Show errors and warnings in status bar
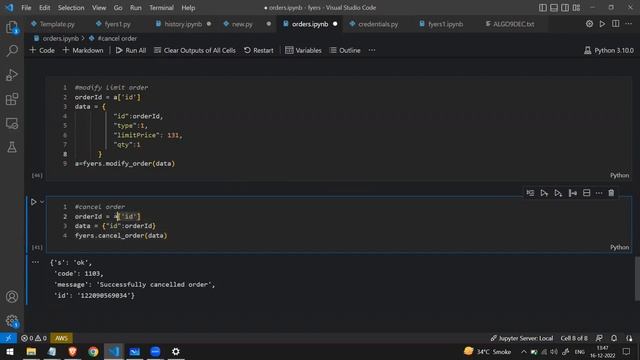Viewport: 640px width, 360px height. (34, 338)
